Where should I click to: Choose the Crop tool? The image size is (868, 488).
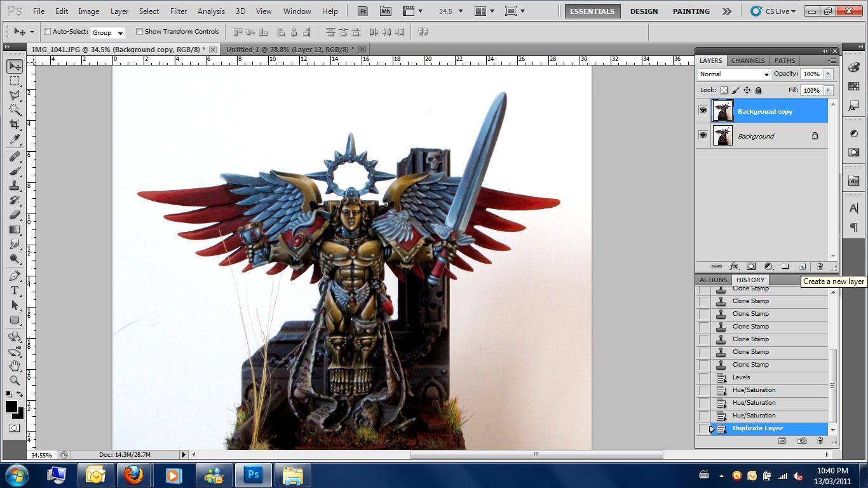(x=15, y=125)
